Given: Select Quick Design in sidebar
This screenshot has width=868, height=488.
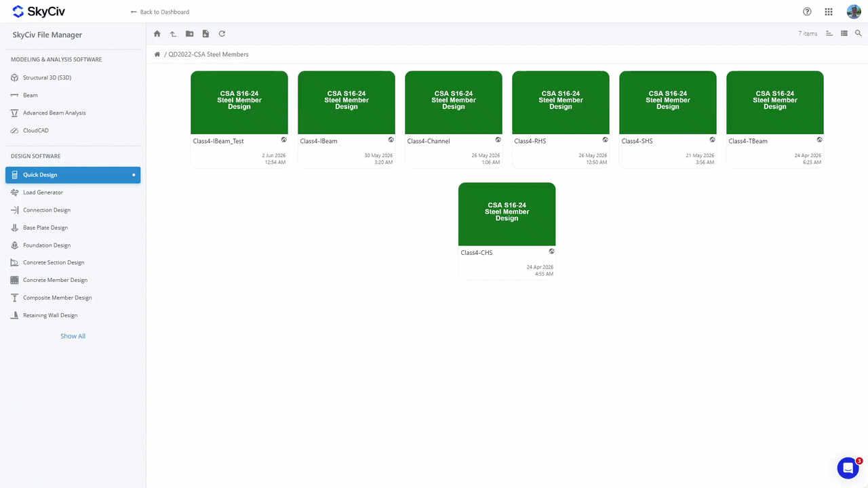Looking at the screenshot, I should point(73,175).
